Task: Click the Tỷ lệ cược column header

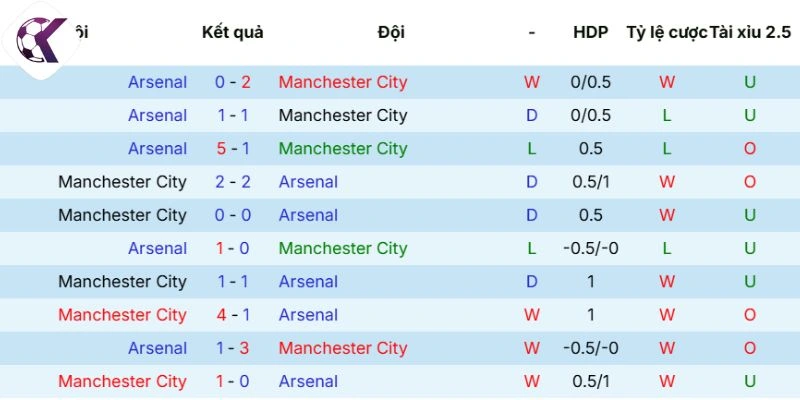Action: (x=666, y=32)
